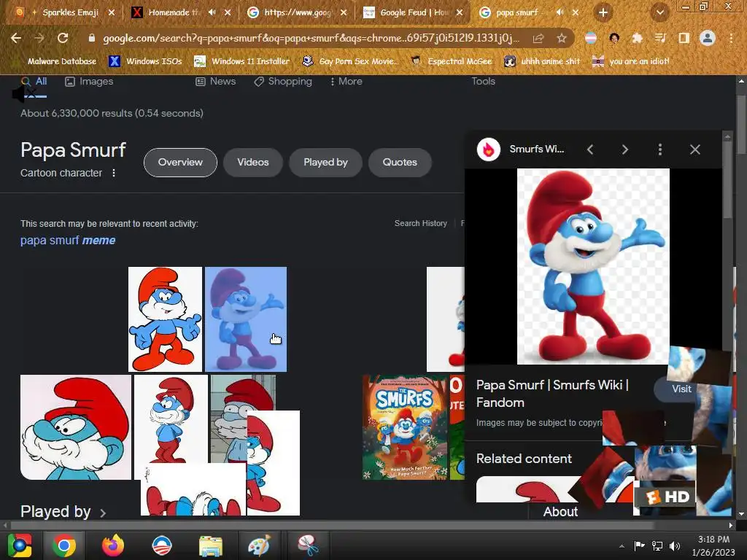Open Paint from the taskbar

pyautogui.click(x=259, y=545)
